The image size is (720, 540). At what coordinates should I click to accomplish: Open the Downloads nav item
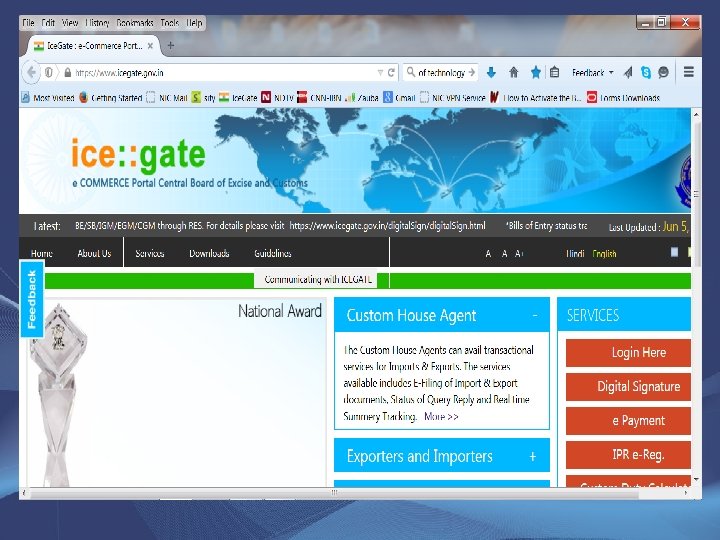pyautogui.click(x=209, y=253)
